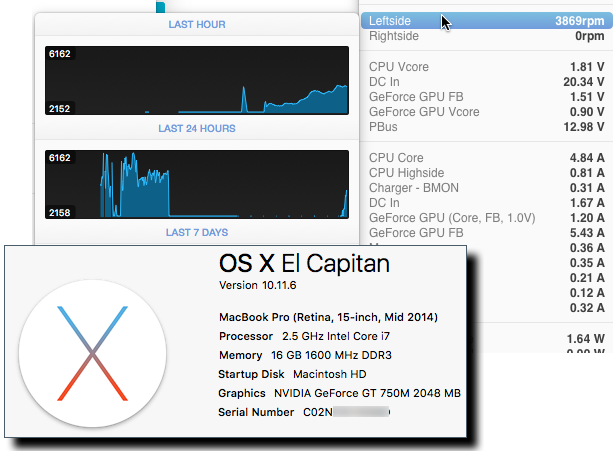Click the 2152 minimum label on hour graph
This screenshot has width=613, height=451.
click(59, 109)
